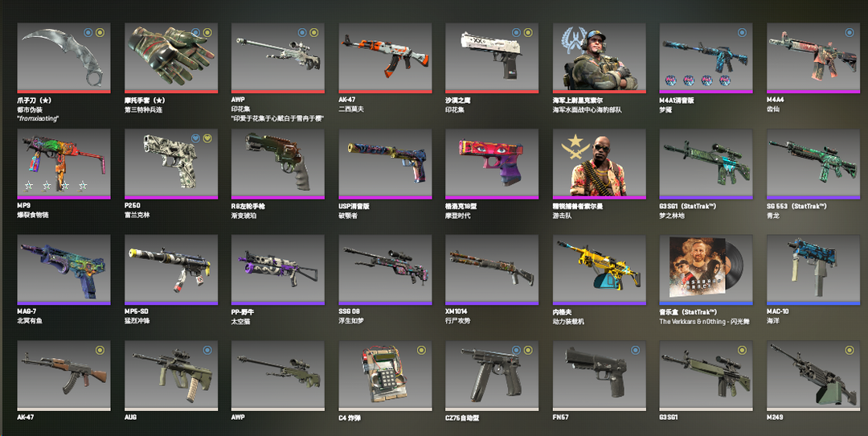Click the yellow T badge on M249
The height and width of the screenshot is (436, 868).
pos(850,350)
